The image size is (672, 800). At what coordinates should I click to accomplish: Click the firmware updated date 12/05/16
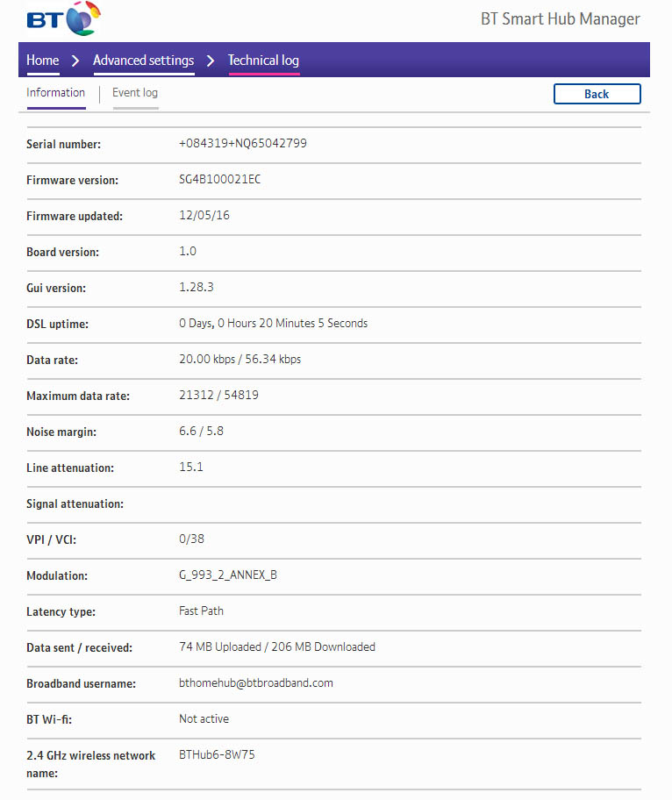click(204, 216)
